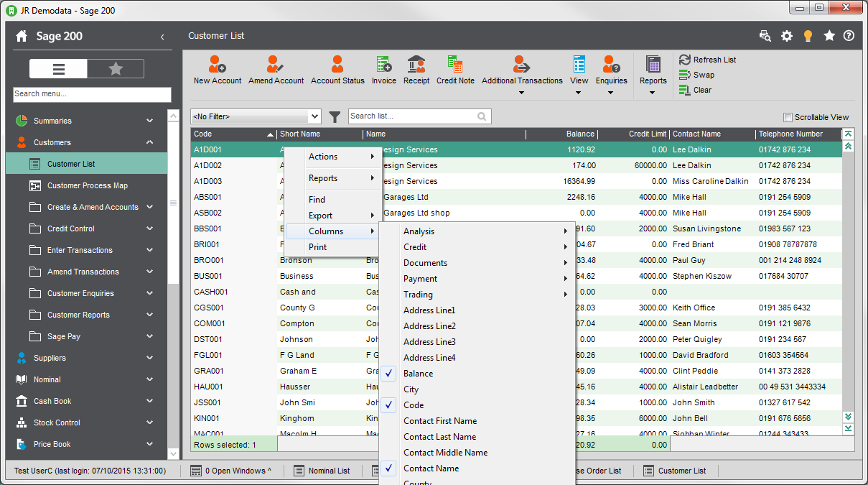This screenshot has width=868, height=485.
Task: Collapse the sidebar with chevron arrow
Action: pyautogui.click(x=162, y=37)
